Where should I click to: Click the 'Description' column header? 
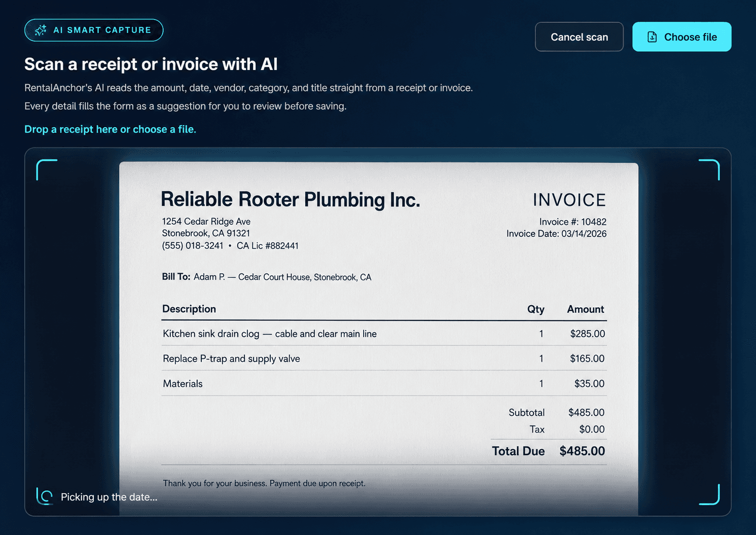tap(189, 309)
